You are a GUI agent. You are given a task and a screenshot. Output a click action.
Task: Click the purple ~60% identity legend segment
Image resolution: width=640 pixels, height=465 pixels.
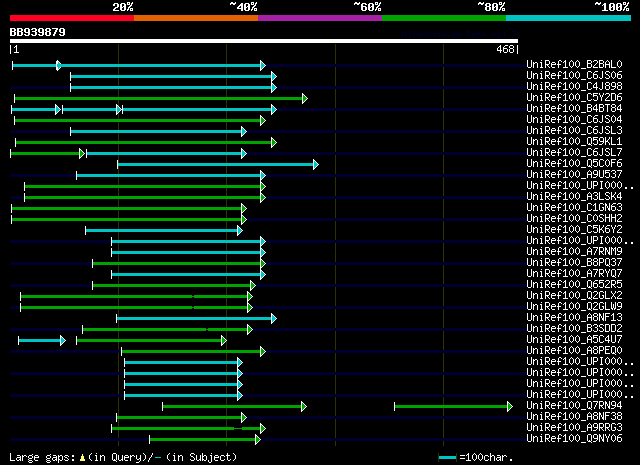point(320,18)
